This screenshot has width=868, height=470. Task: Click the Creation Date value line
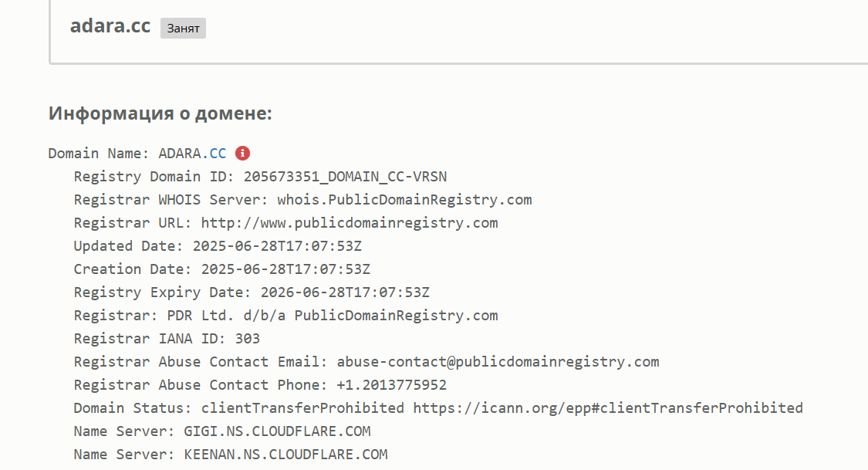[222, 269]
